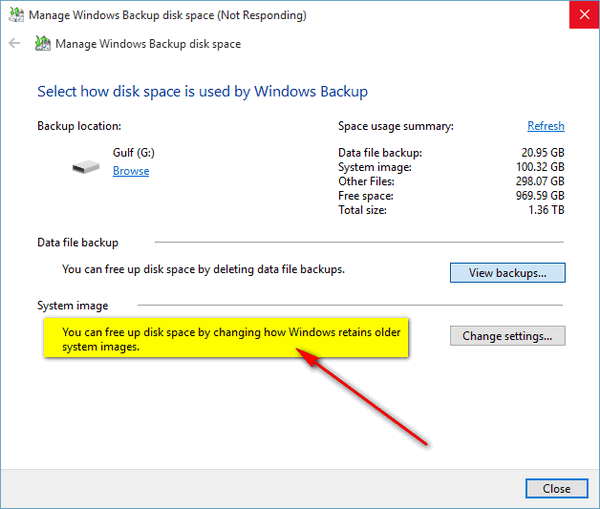Click the 'Total size:' label

pos(362,210)
